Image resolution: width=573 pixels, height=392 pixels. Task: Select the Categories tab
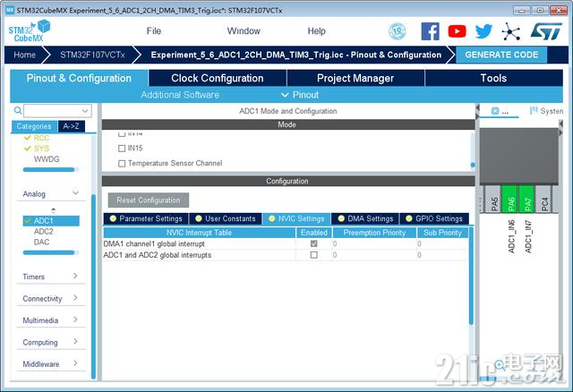(x=34, y=126)
